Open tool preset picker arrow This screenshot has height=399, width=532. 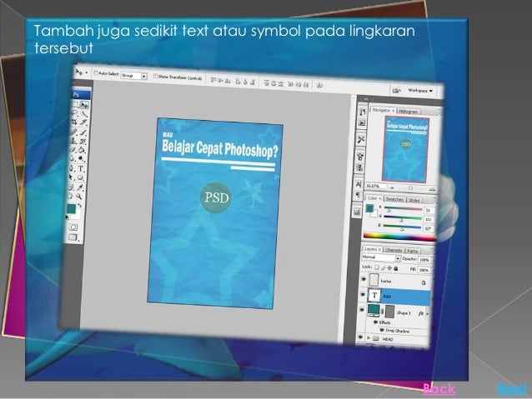coord(87,72)
